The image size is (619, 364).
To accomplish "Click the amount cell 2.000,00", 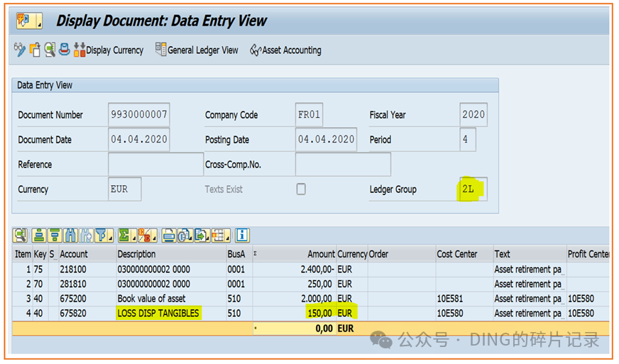I will tap(295, 299).
